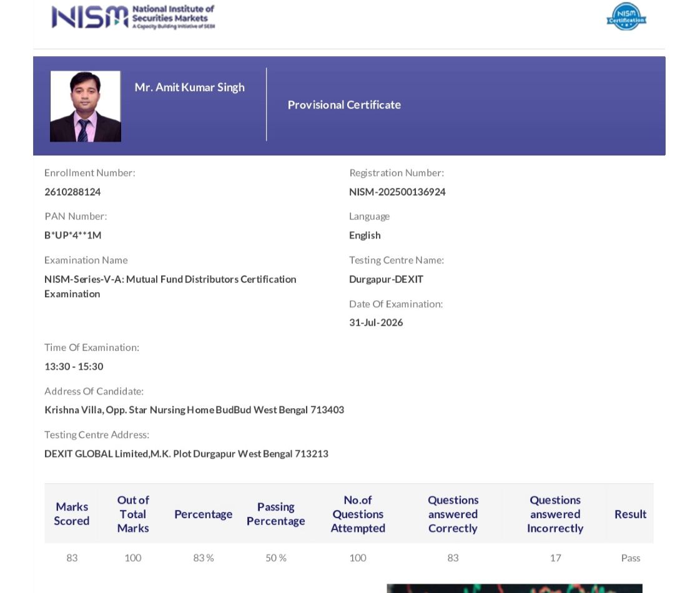This screenshot has height=593, width=700.
Task: Click the passing percentage '50 %'
Action: [x=276, y=558]
